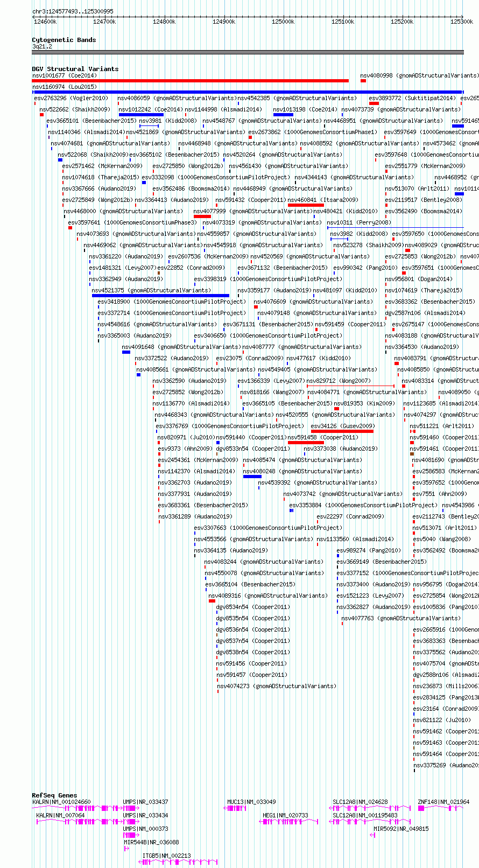The width and height of the screenshot is (479, 868).
Task: Select the long red nsv1001677 (Coe2014) variant bar
Action: 191,81
